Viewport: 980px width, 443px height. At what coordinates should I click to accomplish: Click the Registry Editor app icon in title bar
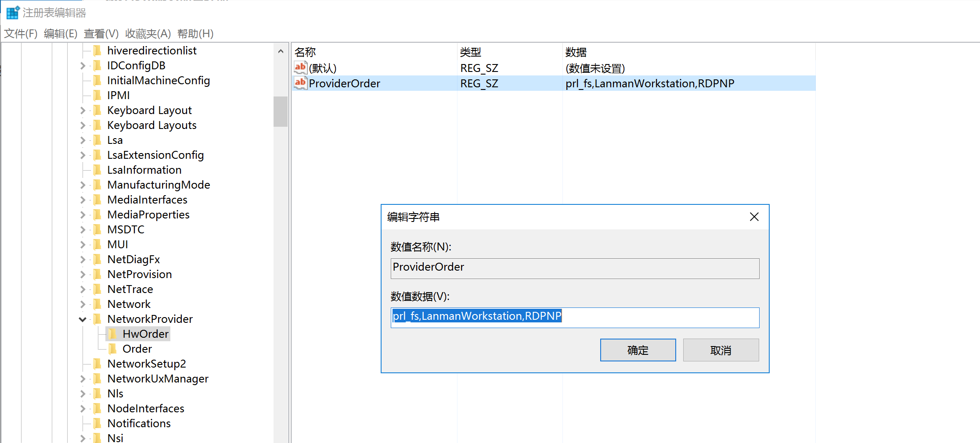pos(13,12)
